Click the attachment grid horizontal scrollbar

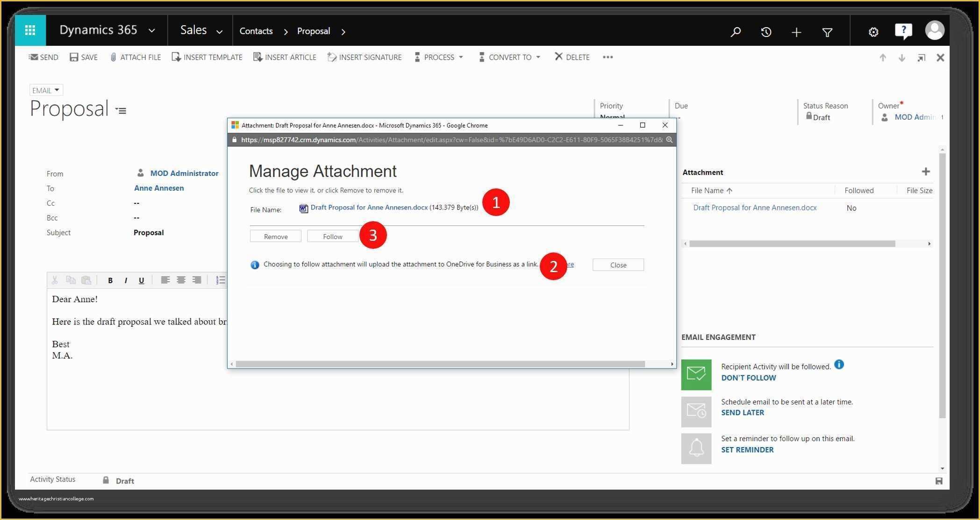click(x=792, y=244)
